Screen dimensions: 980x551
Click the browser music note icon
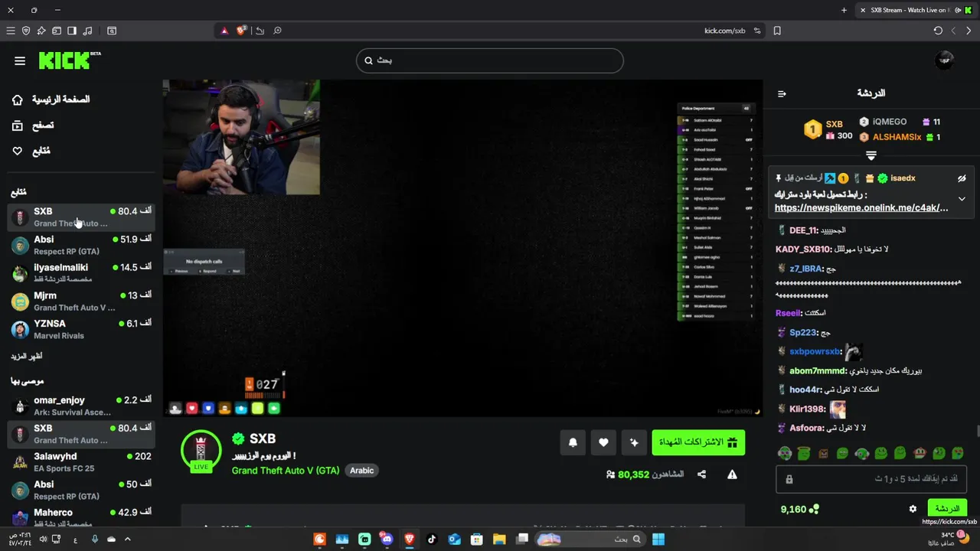[x=87, y=31]
